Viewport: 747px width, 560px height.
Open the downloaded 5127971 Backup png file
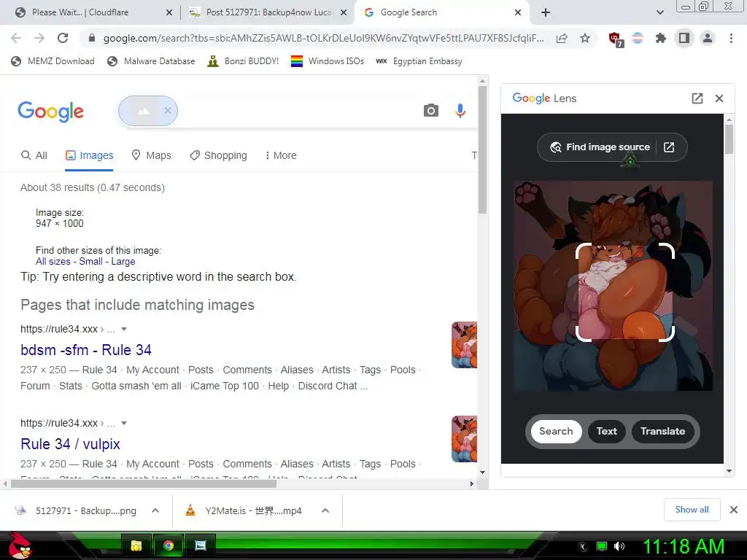click(76, 510)
